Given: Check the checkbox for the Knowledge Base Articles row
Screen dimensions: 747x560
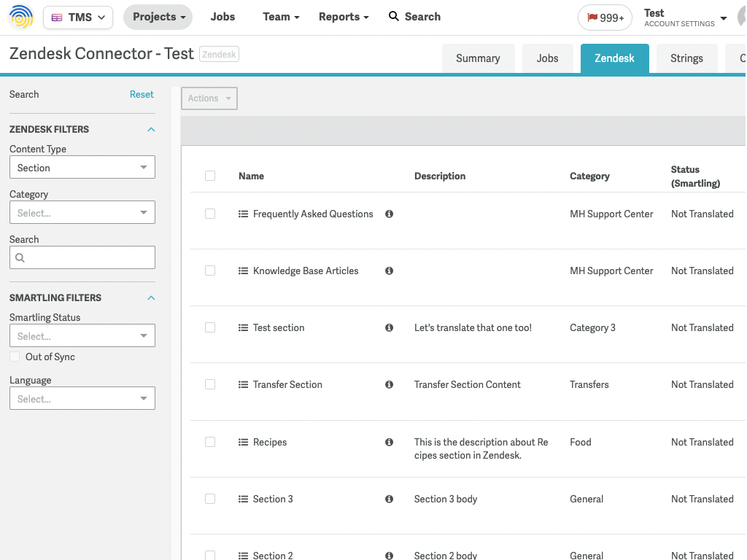Looking at the screenshot, I should coord(210,270).
